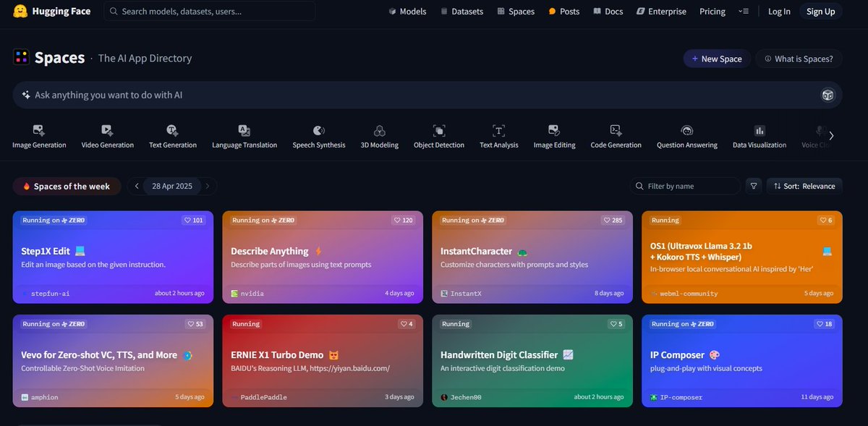Open the IP Composer space card
This screenshot has height=426, width=868.
point(742,361)
